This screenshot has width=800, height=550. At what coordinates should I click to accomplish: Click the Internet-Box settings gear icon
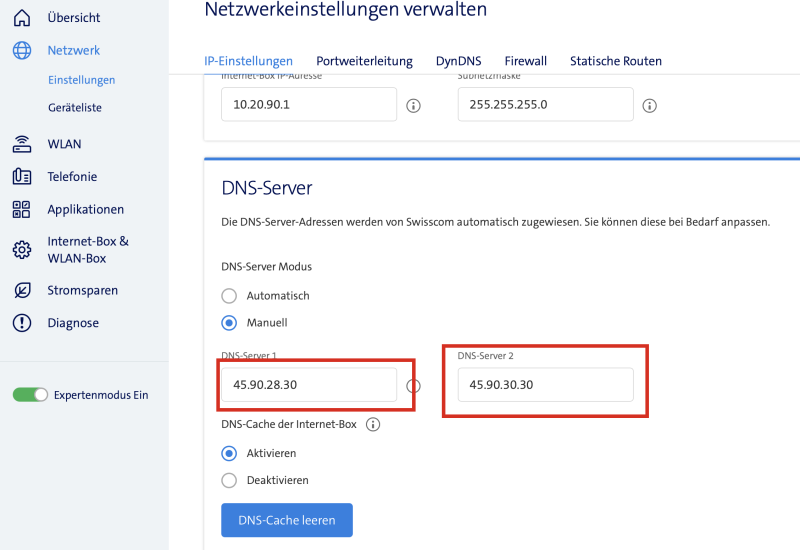point(22,250)
